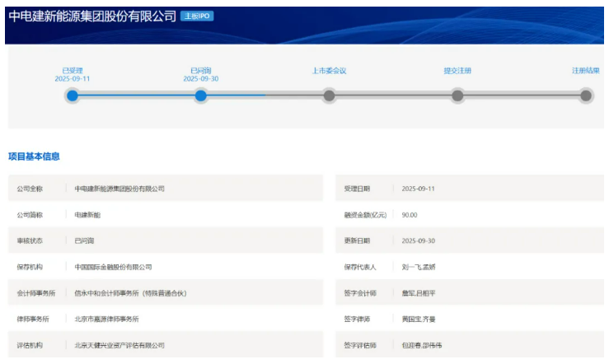
Task: Click the 2025-09-30 date under 已问询
Action: 200,79
